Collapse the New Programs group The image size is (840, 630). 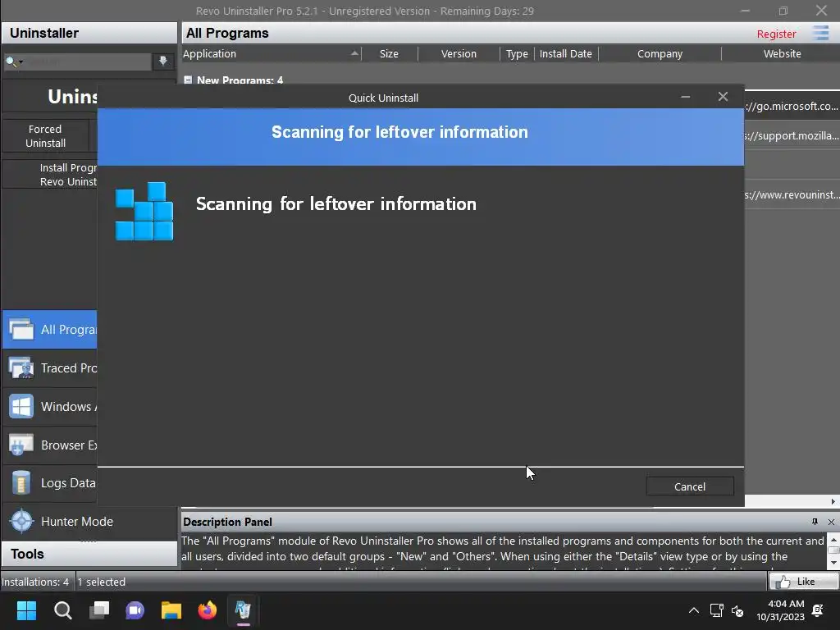(x=188, y=80)
